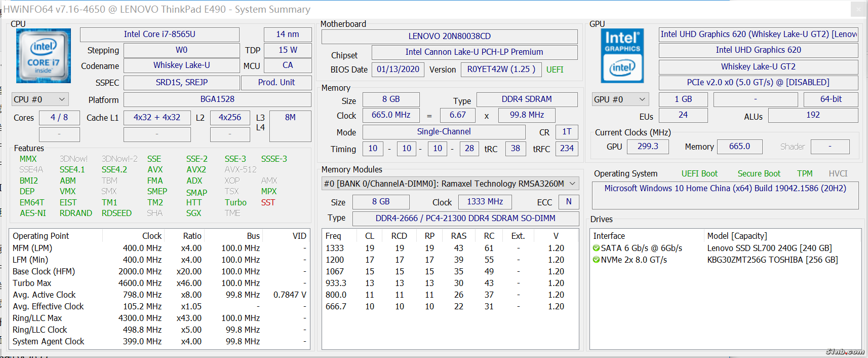Click the green UEFI label next to BIOS version
Viewport: 868px width, 358px height.
(555, 70)
